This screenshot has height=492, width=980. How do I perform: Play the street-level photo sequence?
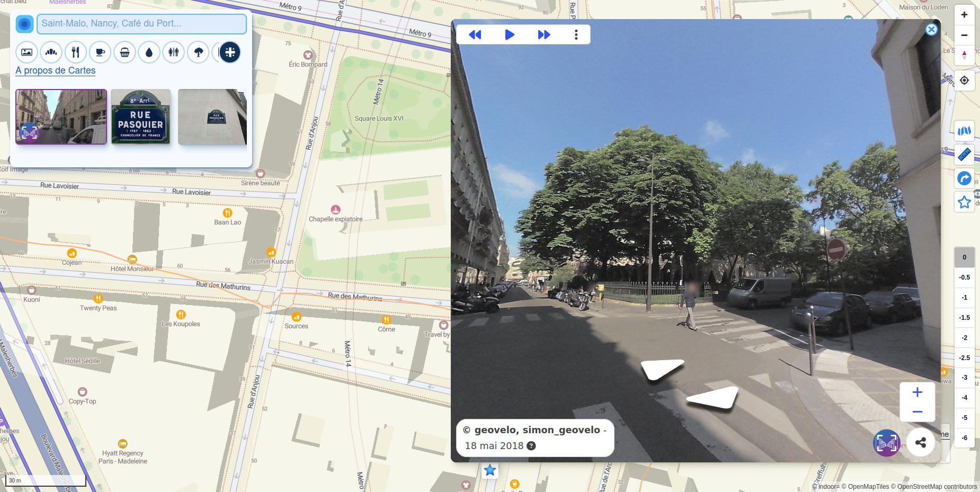tap(510, 34)
